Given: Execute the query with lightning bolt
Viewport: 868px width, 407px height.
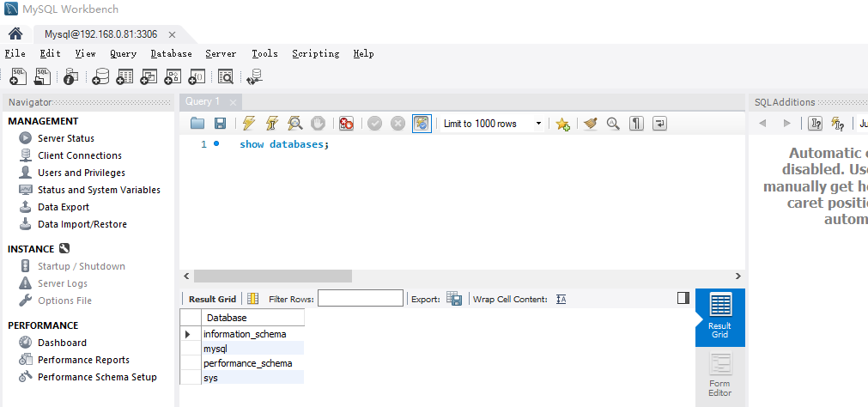Looking at the screenshot, I should click(x=249, y=124).
